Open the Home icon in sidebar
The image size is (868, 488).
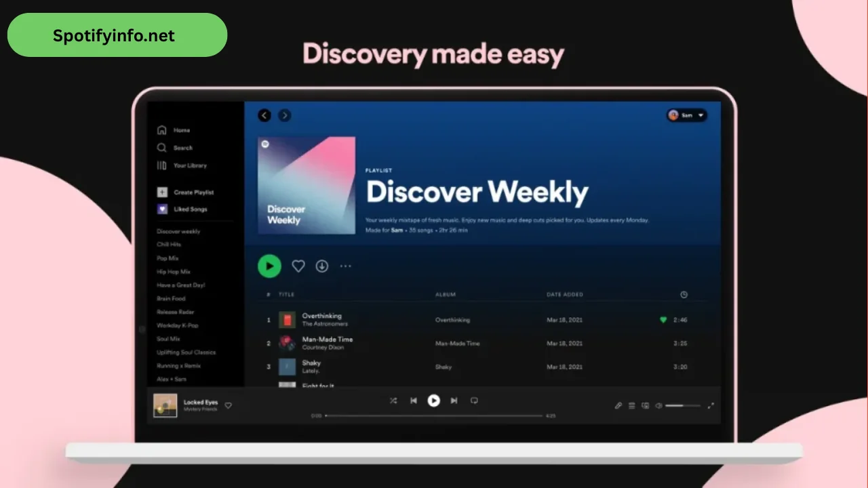click(162, 130)
